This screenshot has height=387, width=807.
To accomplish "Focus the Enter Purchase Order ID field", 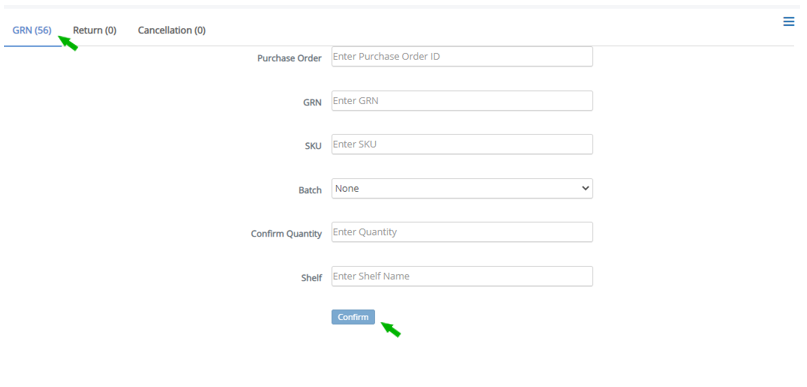I will (462, 57).
